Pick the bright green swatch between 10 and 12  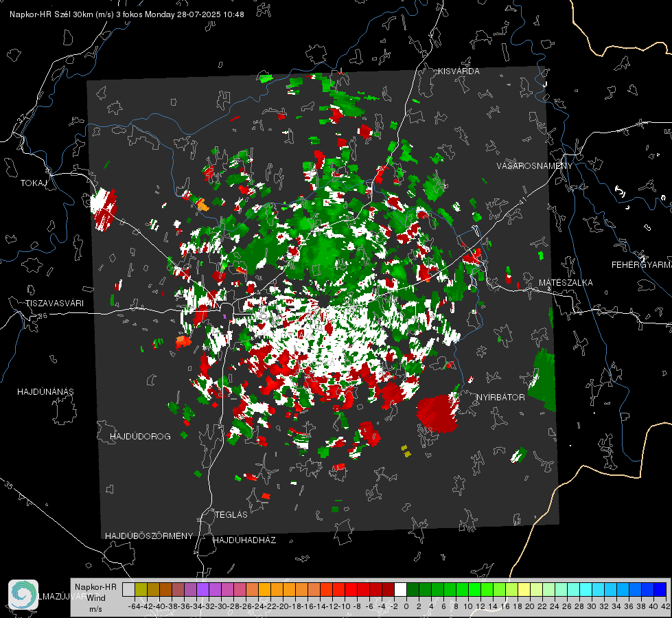point(474,589)
